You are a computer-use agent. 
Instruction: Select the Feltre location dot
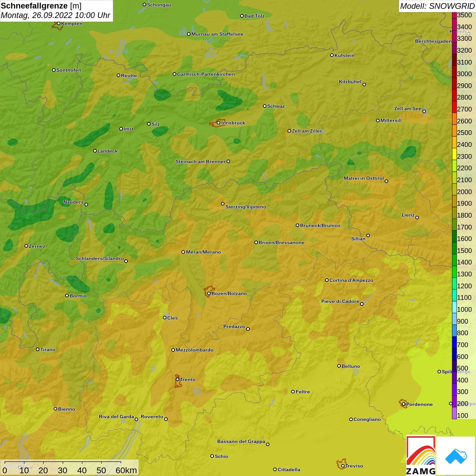pyautogui.click(x=293, y=392)
